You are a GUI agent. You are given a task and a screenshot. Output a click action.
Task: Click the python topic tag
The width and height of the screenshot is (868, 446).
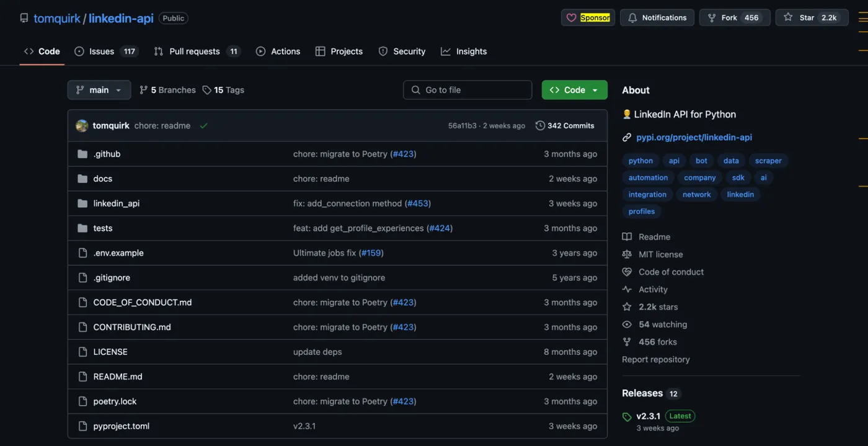(640, 161)
